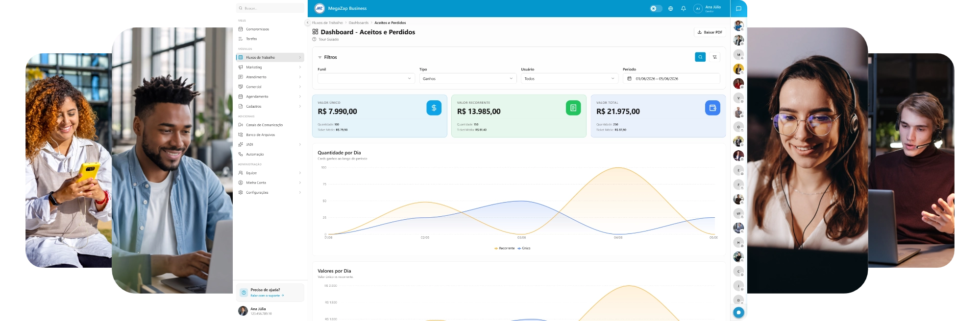980x321 pixels.
Task: Click the Valor Único dollar icon
Action: click(x=434, y=108)
